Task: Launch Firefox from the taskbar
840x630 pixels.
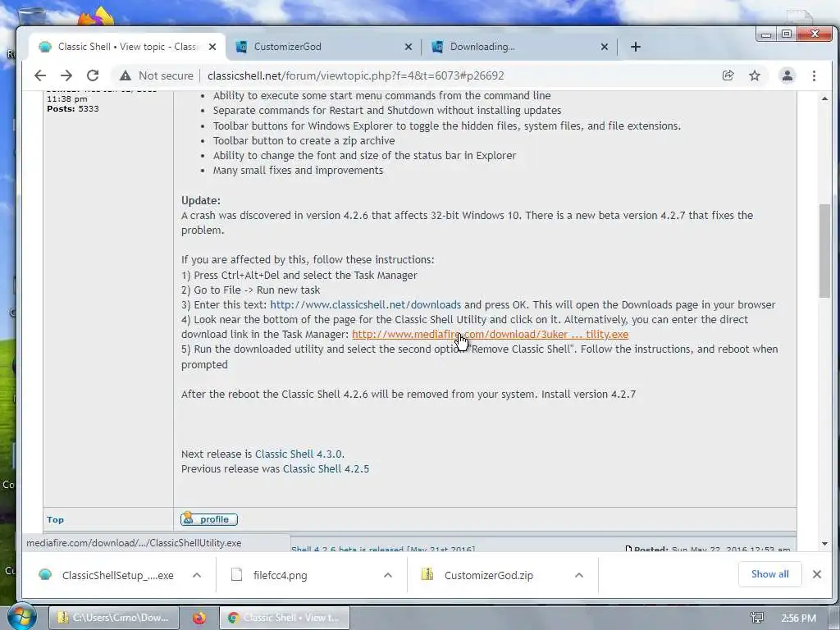Action: point(199,618)
